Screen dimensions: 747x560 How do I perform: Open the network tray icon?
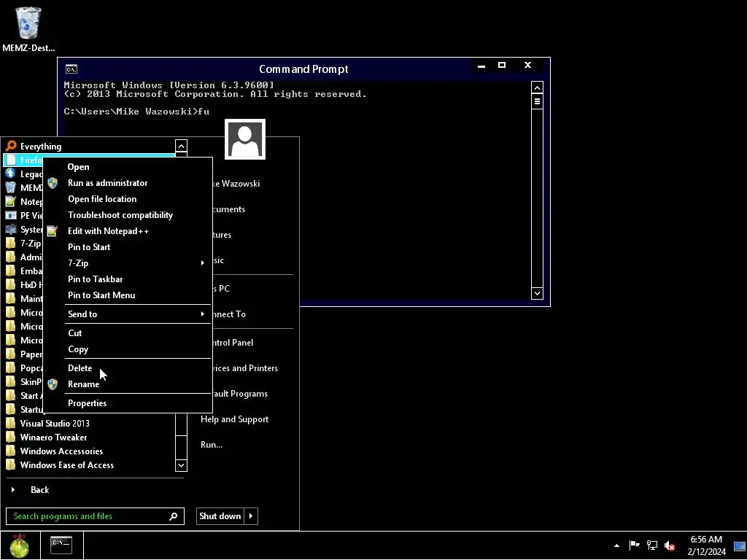coord(651,545)
